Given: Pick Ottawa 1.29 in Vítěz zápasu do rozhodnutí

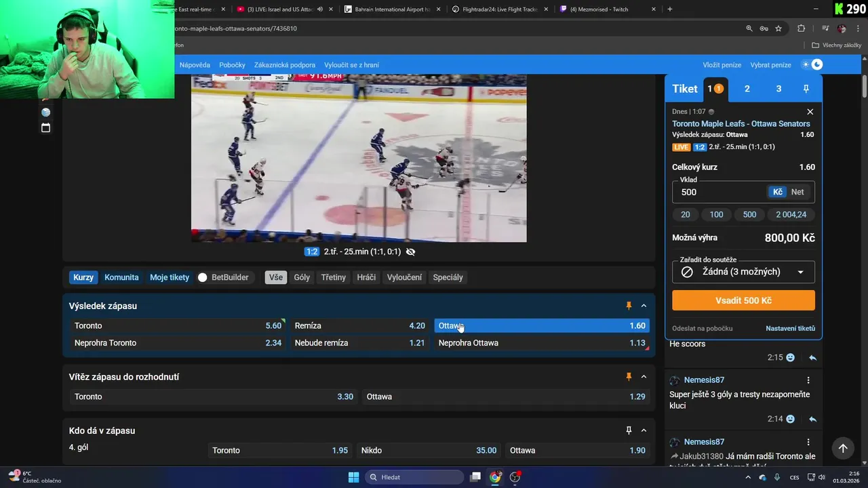Looking at the screenshot, I should pos(506,396).
